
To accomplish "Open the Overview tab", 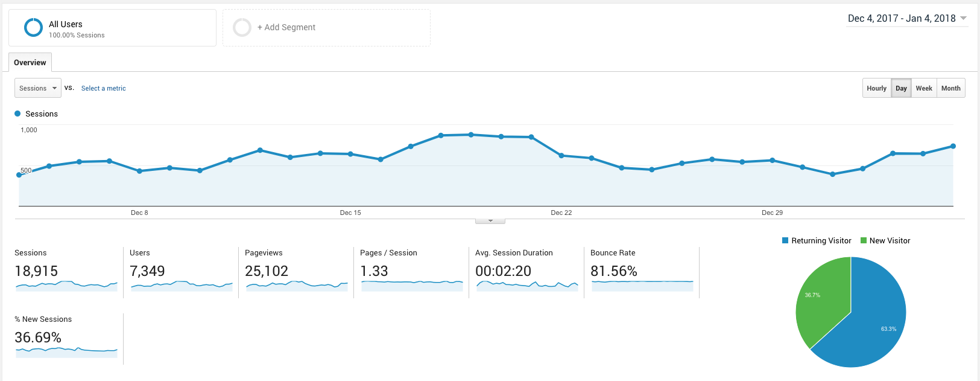I will pyautogui.click(x=30, y=63).
